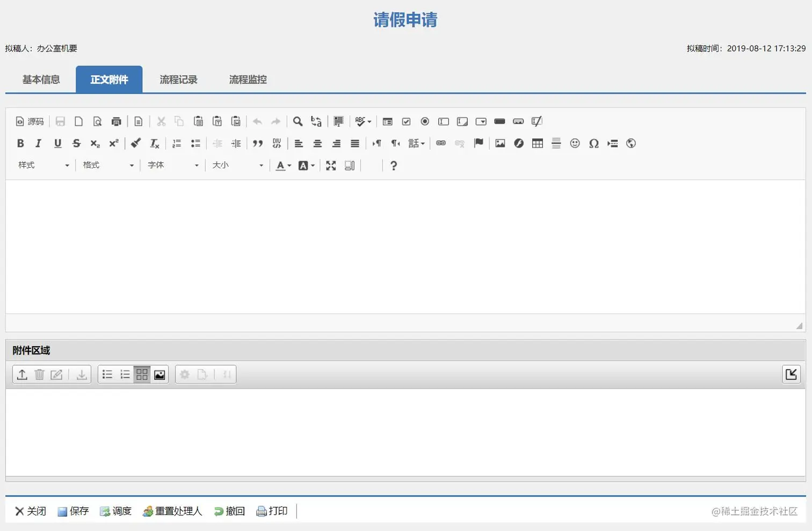Toggle Subscript formatting

(x=95, y=143)
